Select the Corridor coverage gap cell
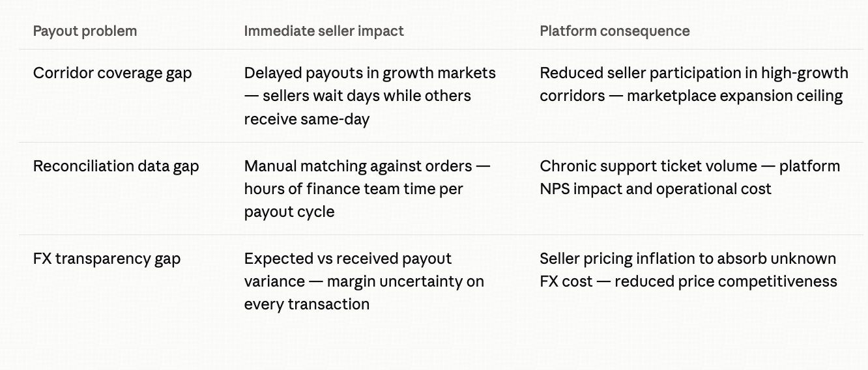Viewport: 868px width, 370px height. coord(113,73)
